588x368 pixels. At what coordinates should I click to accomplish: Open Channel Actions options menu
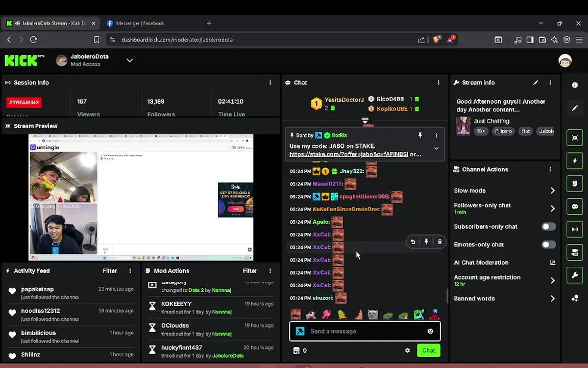pos(550,169)
